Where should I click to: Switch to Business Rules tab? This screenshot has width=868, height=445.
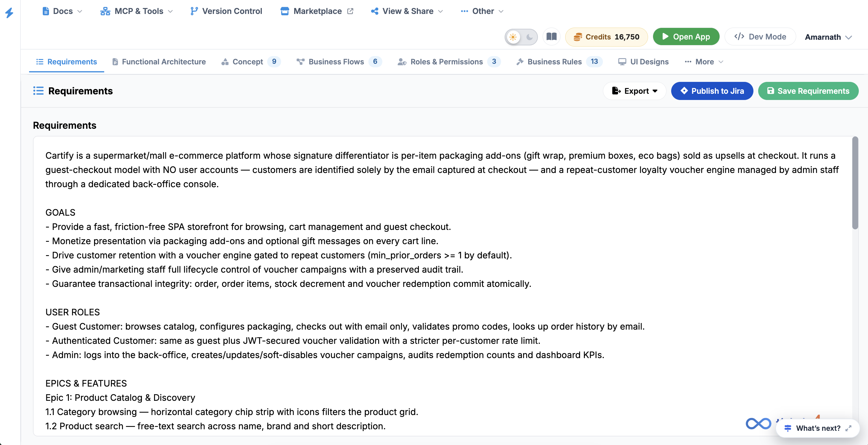point(559,62)
